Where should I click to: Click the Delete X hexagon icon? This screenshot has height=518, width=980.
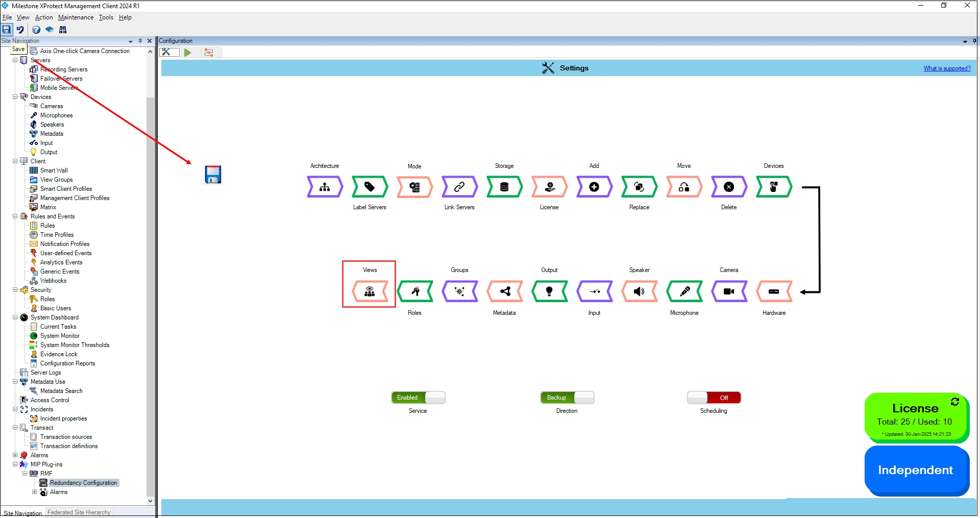point(729,187)
